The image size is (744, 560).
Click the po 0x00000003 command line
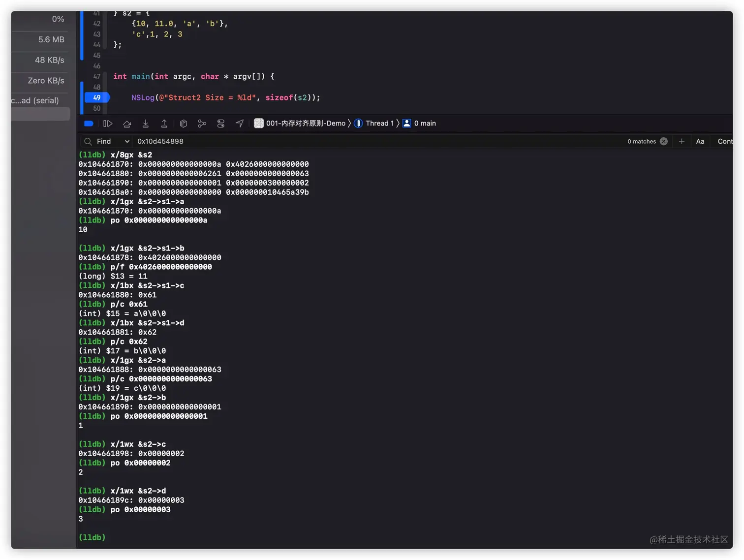coord(124,510)
